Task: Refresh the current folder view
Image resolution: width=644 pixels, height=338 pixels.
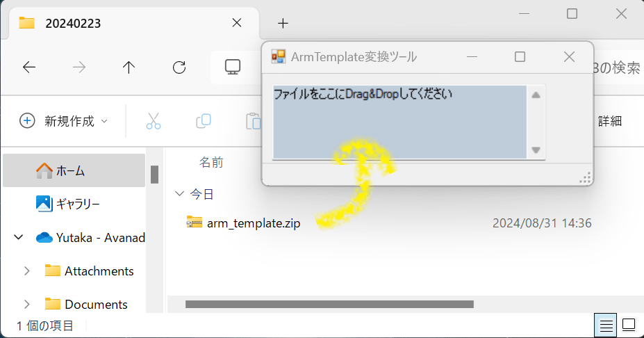Action: [179, 67]
